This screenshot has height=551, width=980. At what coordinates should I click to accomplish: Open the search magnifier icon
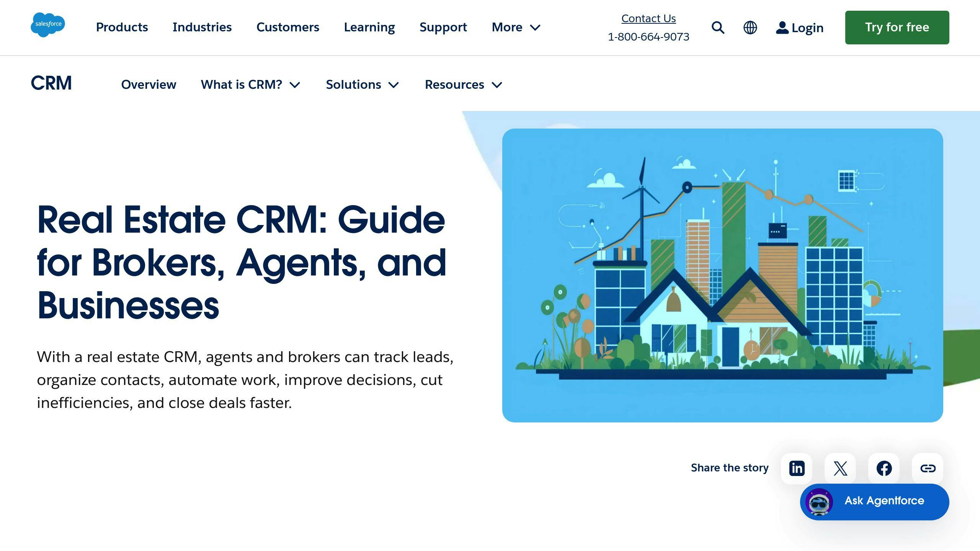[x=718, y=28]
